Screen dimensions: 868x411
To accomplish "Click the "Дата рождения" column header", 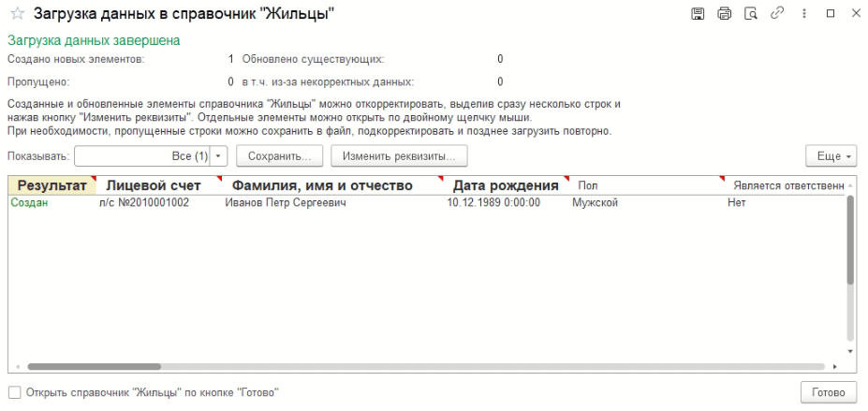I will click(506, 185).
